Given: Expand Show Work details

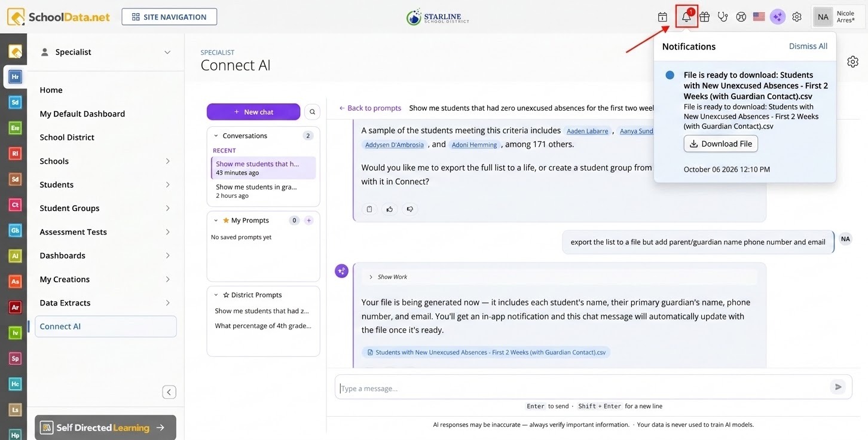Looking at the screenshot, I should [x=388, y=277].
